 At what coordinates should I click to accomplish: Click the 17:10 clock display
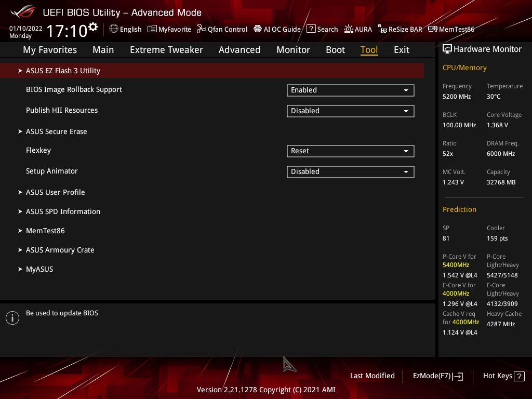pyautogui.click(x=67, y=31)
